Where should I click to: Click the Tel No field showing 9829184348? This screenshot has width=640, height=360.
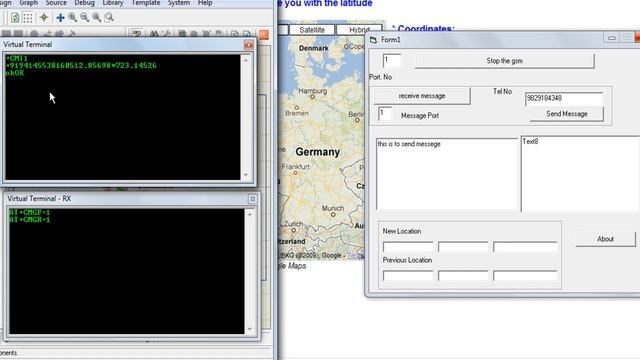564,98
